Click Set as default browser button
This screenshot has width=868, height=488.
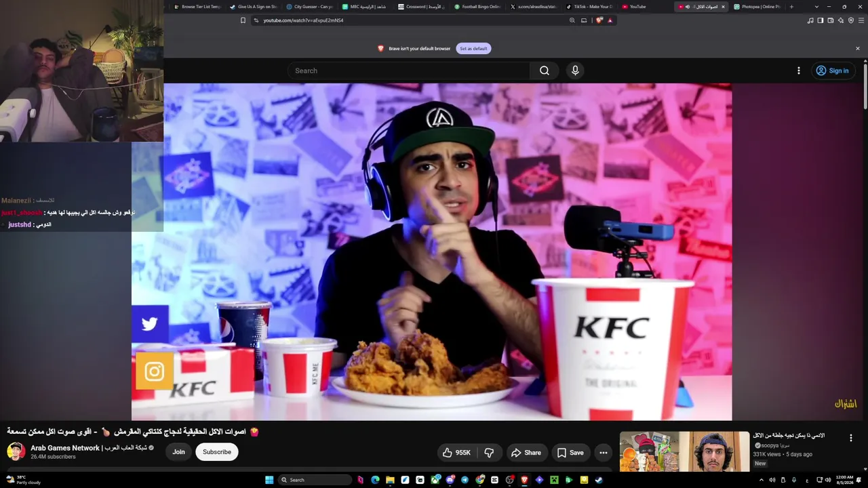tap(473, 49)
